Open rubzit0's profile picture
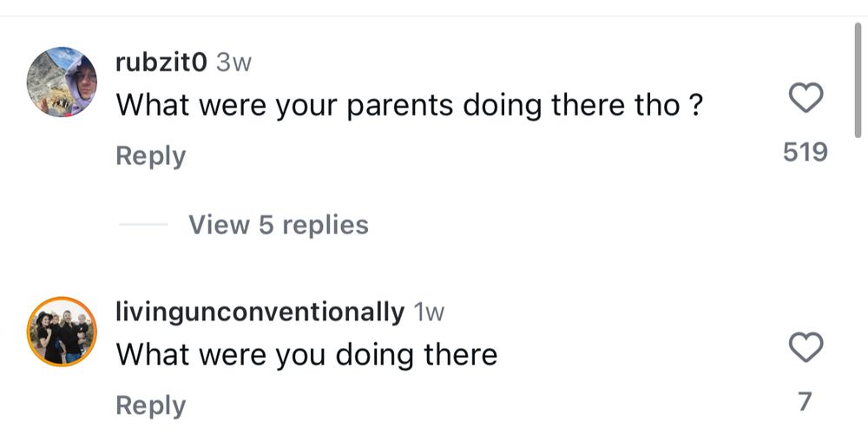 62,82
